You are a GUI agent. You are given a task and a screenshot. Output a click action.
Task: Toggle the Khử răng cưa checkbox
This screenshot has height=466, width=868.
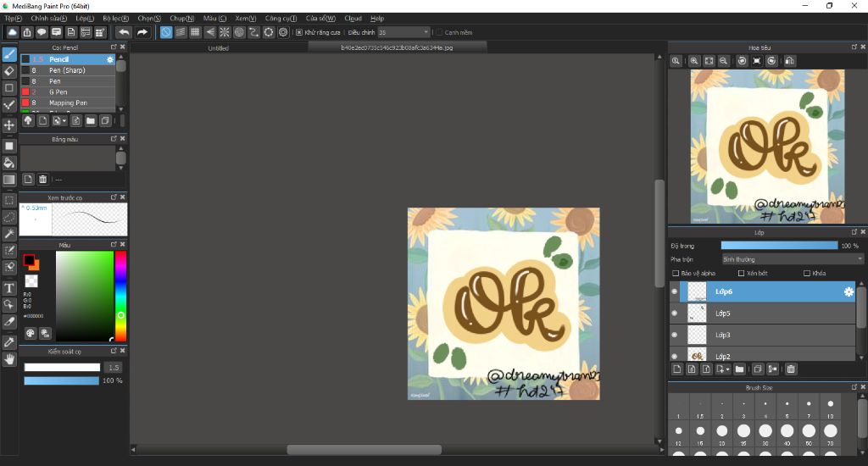pos(299,33)
